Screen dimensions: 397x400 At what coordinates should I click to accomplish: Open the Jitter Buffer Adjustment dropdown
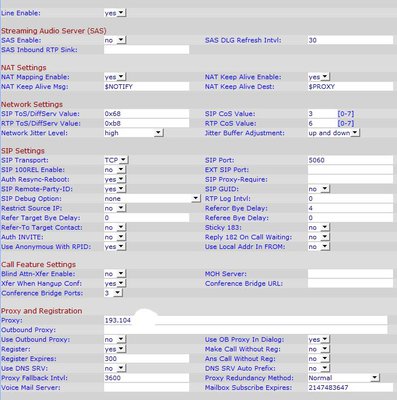pyautogui.click(x=334, y=133)
